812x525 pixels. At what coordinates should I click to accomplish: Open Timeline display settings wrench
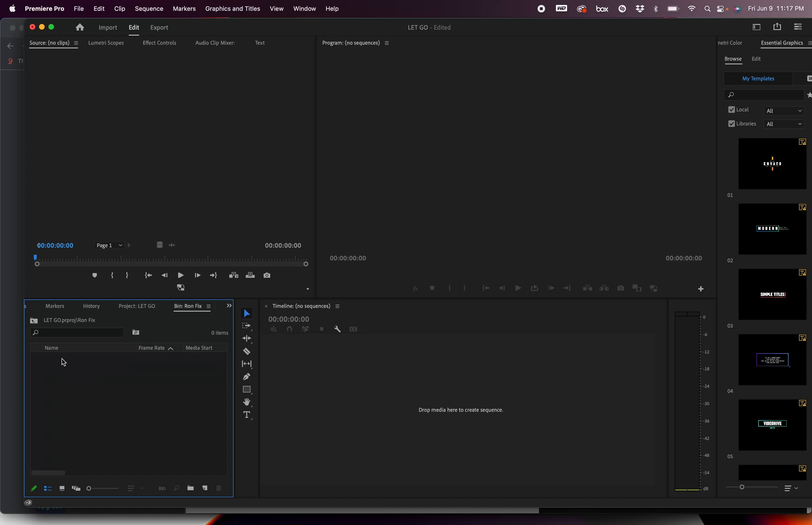(x=338, y=329)
